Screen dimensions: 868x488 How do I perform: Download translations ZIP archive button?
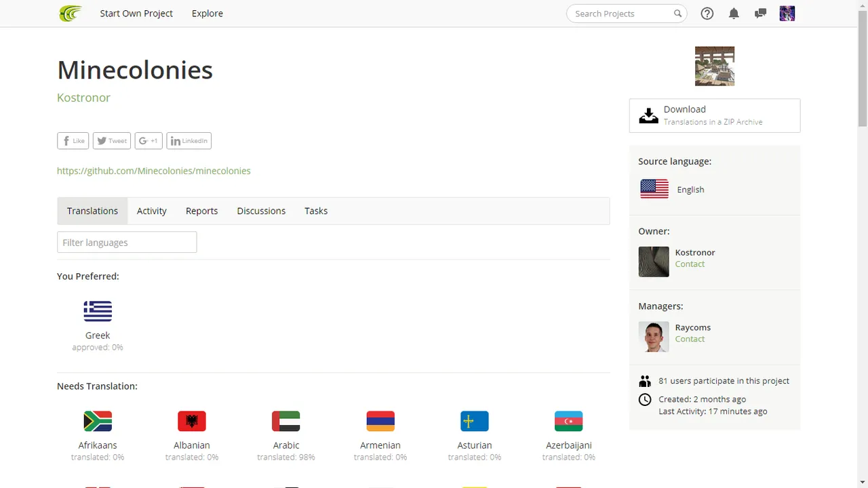coord(715,115)
